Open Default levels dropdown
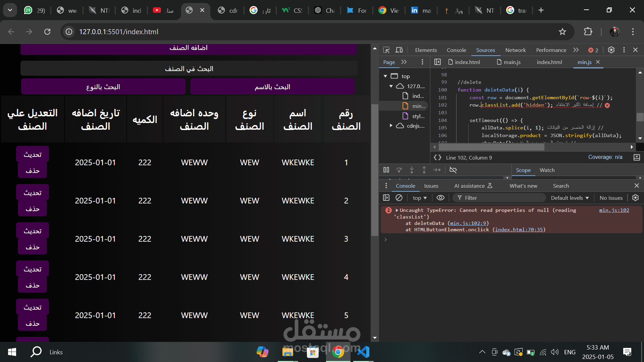The width and height of the screenshot is (644, 362). [x=570, y=198]
